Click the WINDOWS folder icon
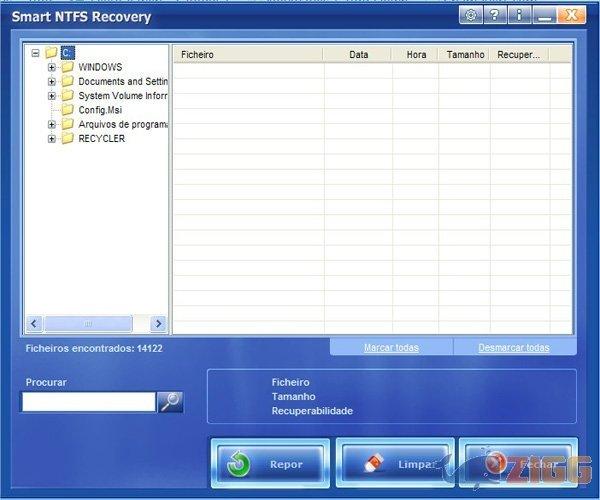This screenshot has width=600, height=500. point(67,67)
